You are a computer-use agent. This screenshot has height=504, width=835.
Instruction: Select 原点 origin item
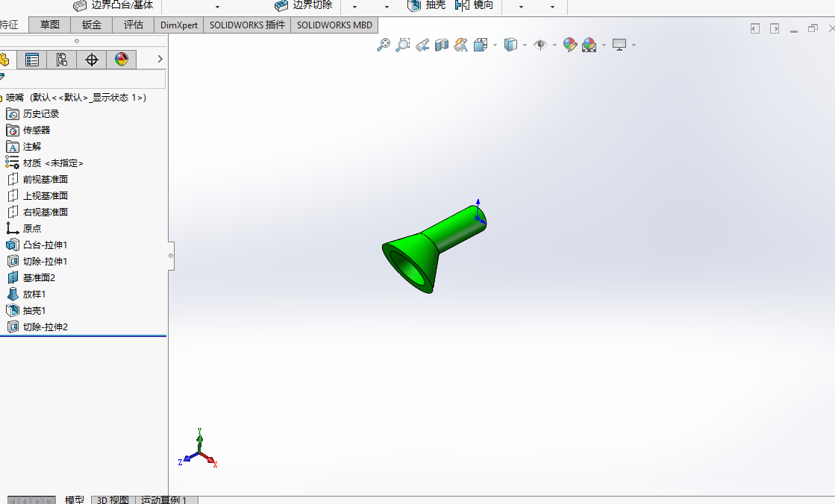(x=23, y=228)
